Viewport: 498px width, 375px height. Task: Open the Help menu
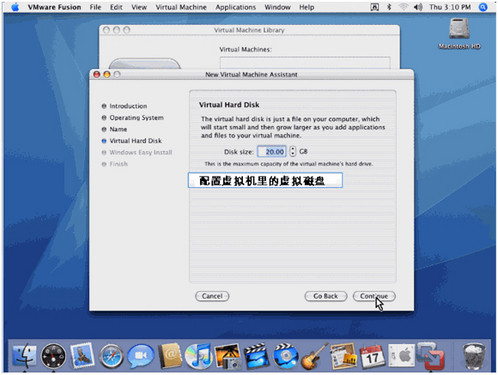point(307,7)
